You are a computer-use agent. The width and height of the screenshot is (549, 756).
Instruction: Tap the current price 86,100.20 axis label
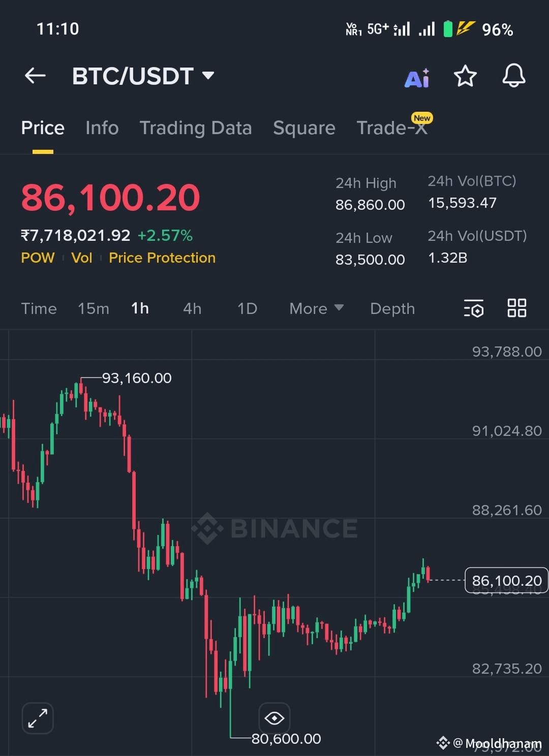click(x=507, y=580)
